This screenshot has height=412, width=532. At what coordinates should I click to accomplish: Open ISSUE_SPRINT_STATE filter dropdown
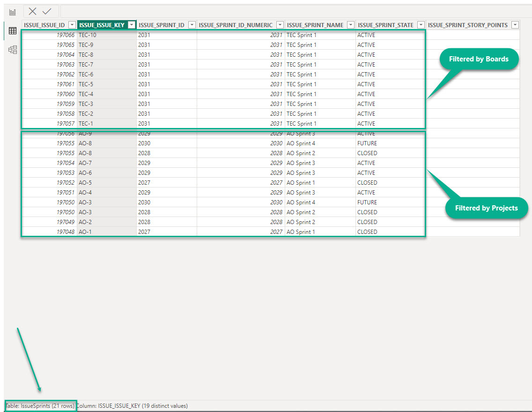[421, 25]
